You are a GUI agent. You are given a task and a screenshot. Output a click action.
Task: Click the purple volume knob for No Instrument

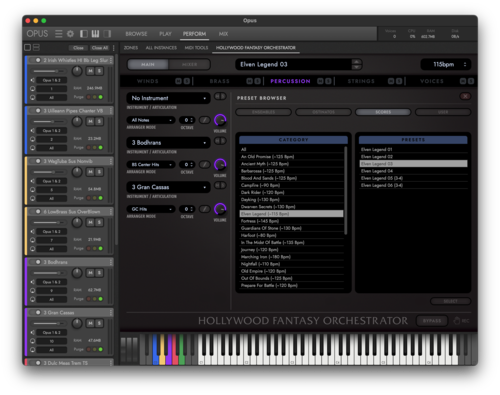[x=220, y=120]
